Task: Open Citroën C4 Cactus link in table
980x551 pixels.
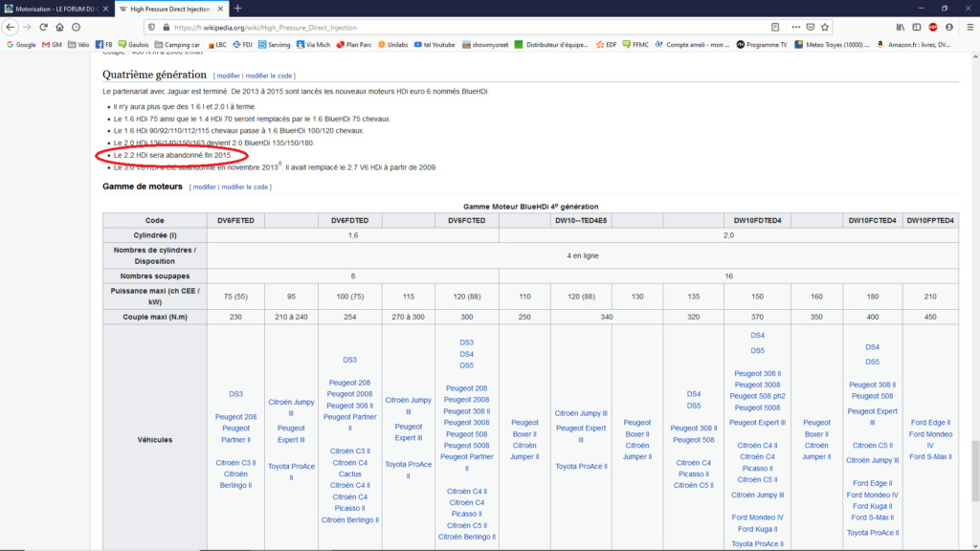Action: (x=350, y=469)
